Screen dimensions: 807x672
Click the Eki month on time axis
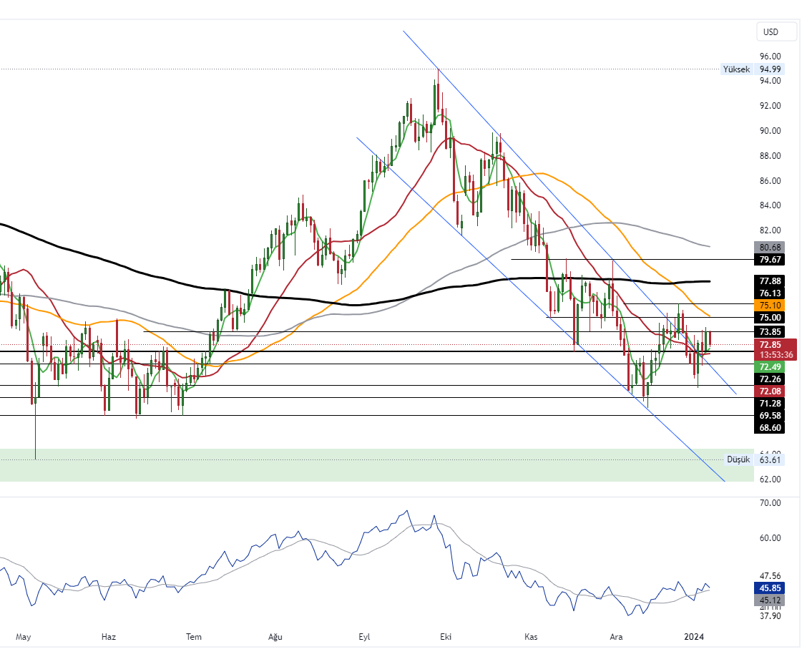coord(447,636)
